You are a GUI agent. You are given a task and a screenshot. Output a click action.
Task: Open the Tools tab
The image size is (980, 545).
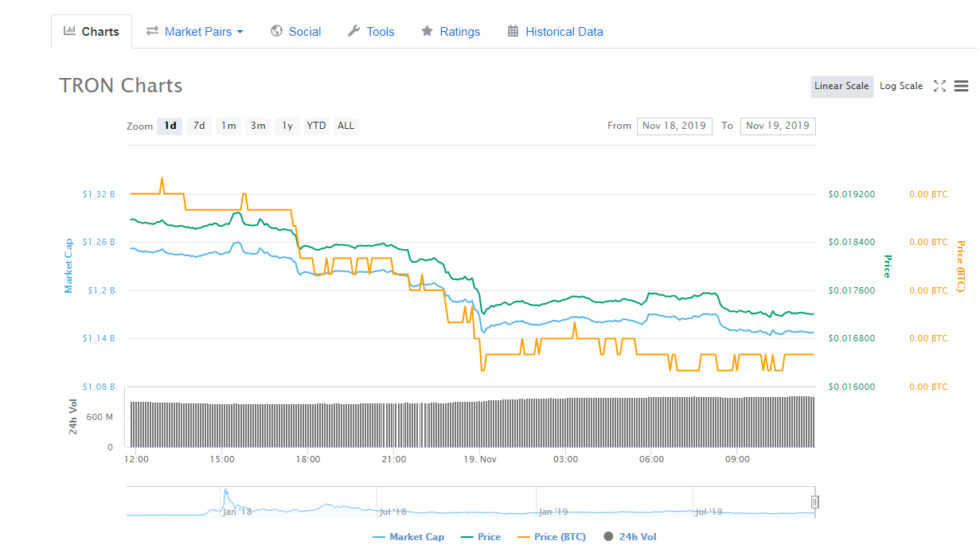pos(371,32)
